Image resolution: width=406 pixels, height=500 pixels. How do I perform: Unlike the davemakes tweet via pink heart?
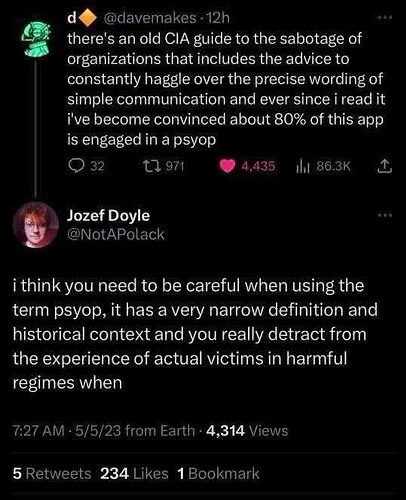click(227, 166)
